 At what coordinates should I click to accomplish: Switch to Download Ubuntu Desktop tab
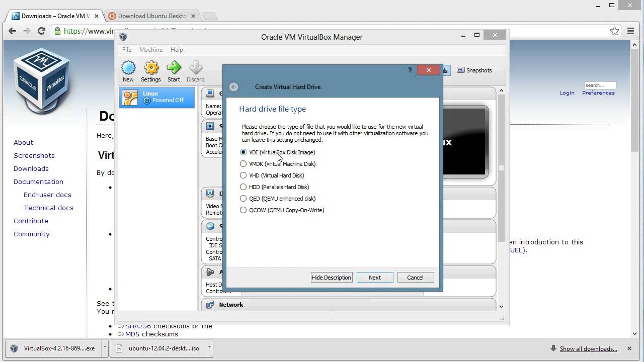coord(151,16)
